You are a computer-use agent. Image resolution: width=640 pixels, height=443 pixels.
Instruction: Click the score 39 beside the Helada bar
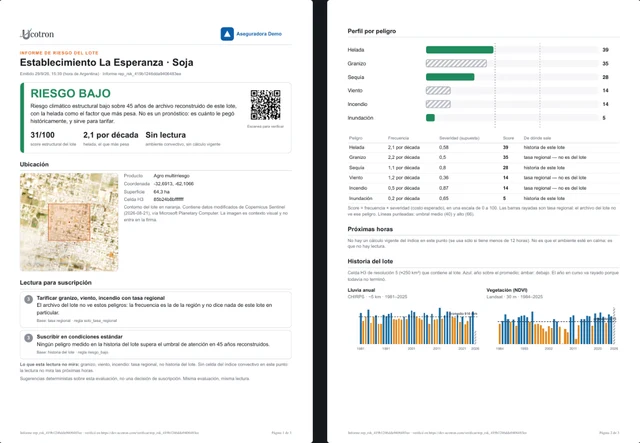(605, 50)
